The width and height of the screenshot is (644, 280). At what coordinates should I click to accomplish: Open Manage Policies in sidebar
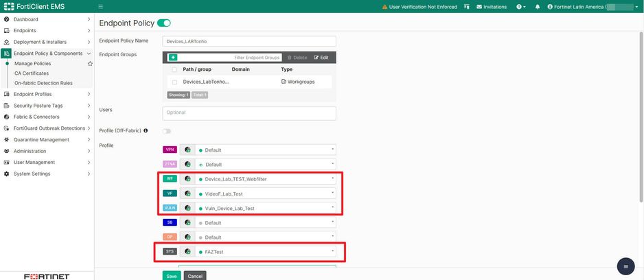tap(32, 64)
